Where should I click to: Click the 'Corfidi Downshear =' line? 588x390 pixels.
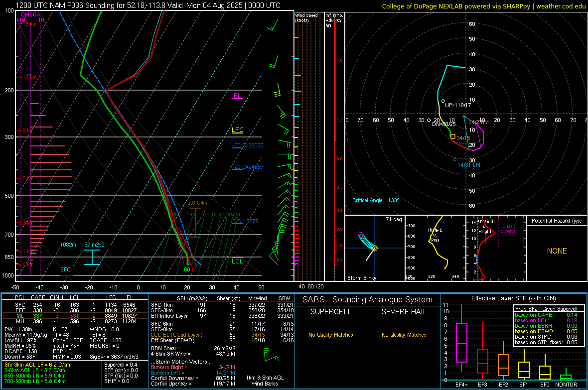point(193,379)
